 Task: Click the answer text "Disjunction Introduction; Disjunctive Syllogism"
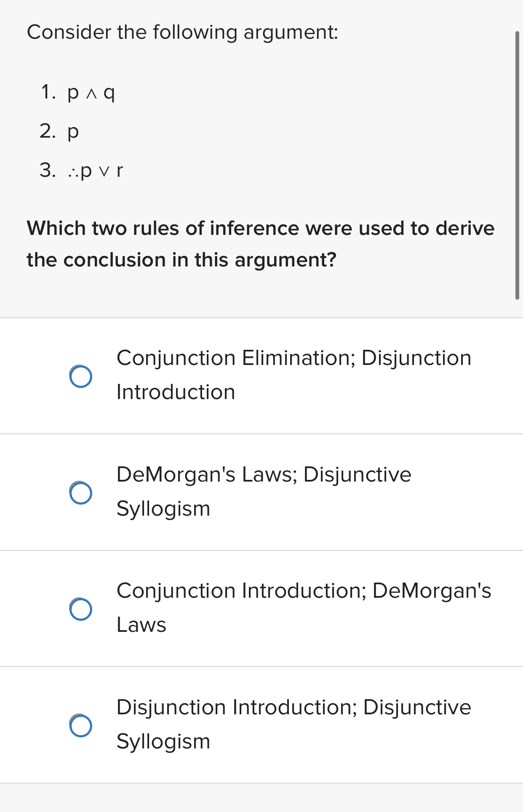tap(294, 724)
